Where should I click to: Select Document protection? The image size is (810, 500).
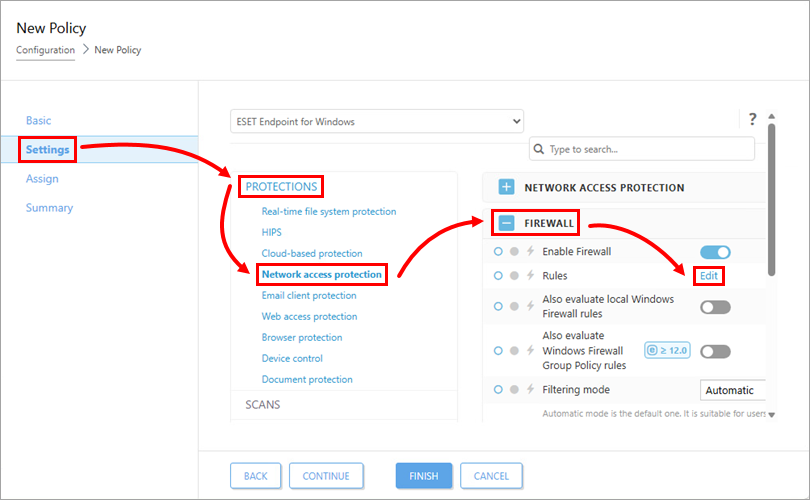pyautogui.click(x=307, y=379)
